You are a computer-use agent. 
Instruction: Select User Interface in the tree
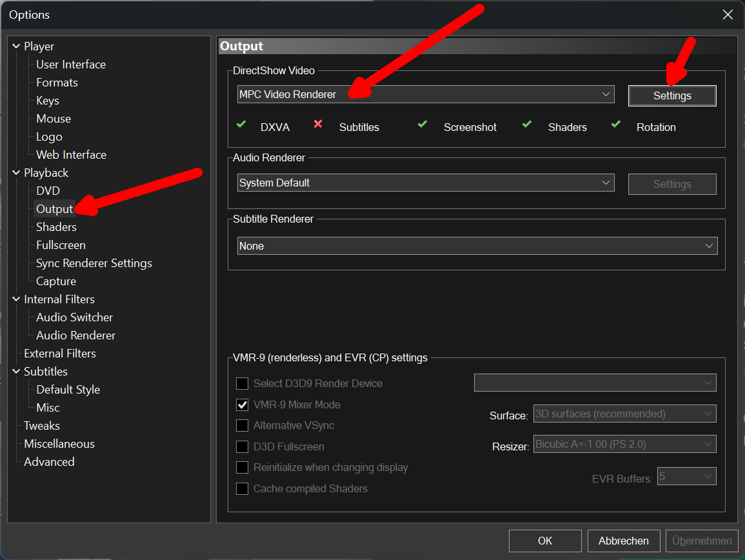click(x=71, y=64)
